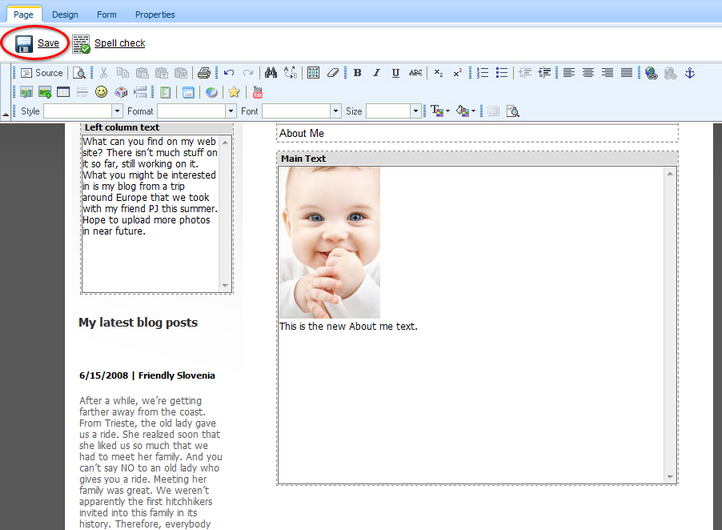
Task: Click the Insert polls pie icon
Action: click(x=211, y=92)
